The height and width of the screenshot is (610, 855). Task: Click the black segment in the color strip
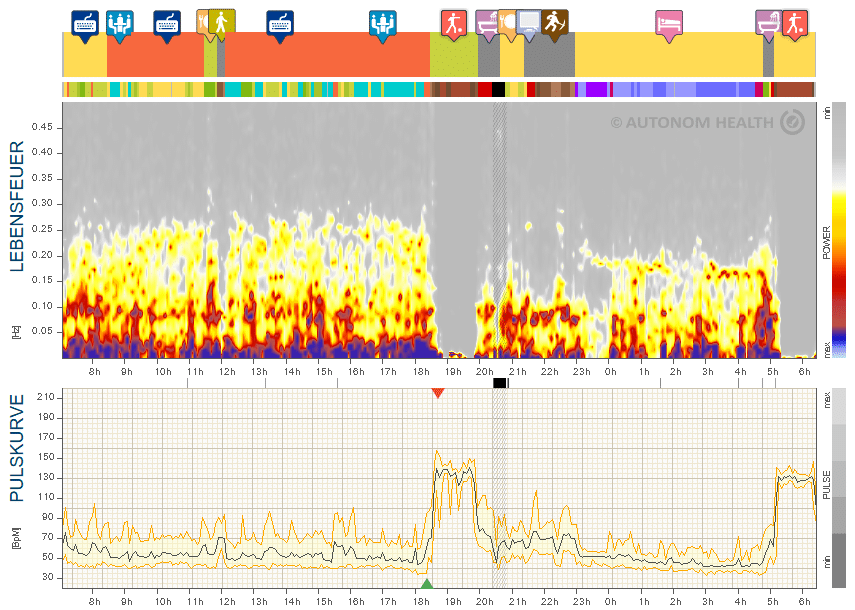[498, 89]
